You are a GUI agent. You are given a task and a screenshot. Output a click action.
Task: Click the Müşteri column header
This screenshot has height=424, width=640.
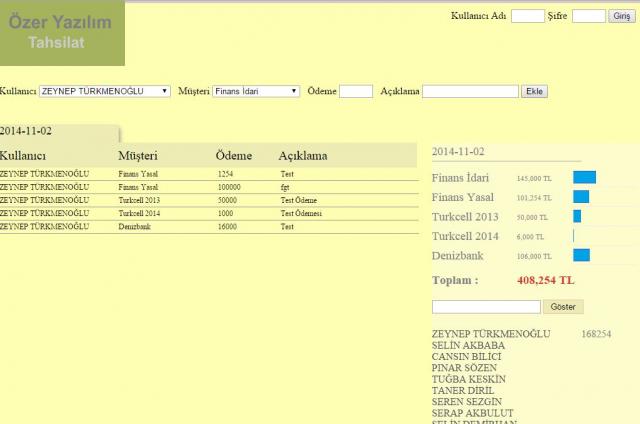pos(138,156)
